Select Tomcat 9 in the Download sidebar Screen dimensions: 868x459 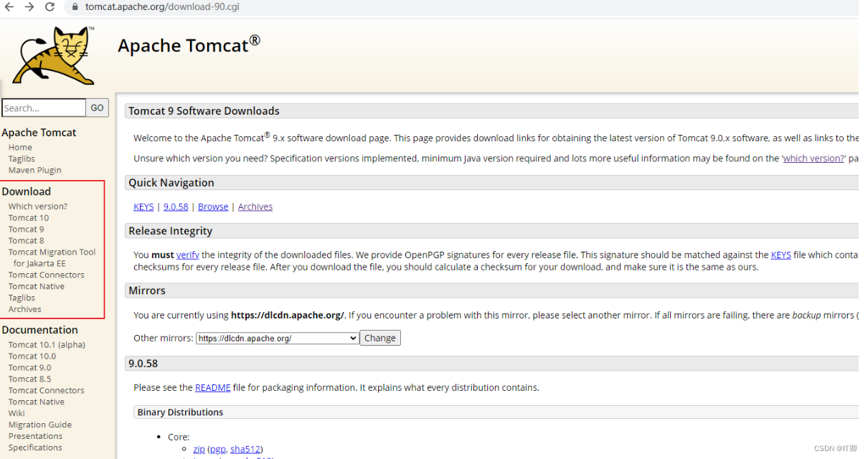[x=26, y=229]
